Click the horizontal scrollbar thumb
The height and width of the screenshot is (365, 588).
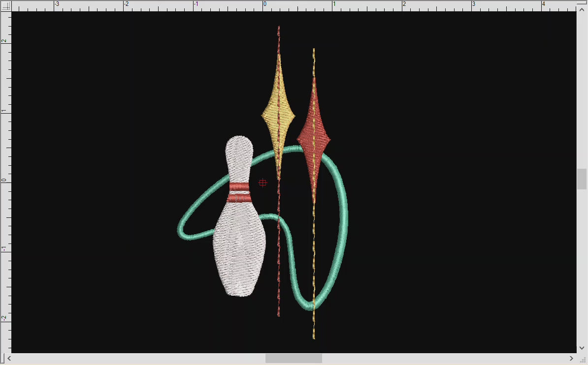point(294,359)
